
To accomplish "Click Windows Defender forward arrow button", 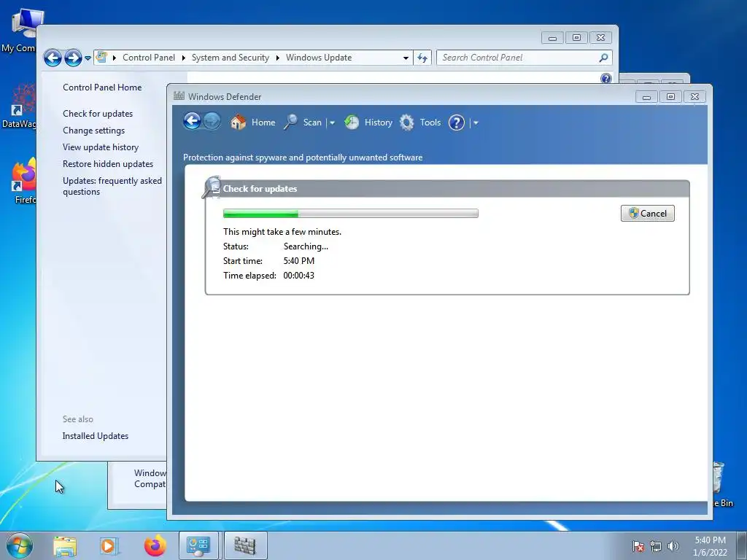I will [212, 122].
